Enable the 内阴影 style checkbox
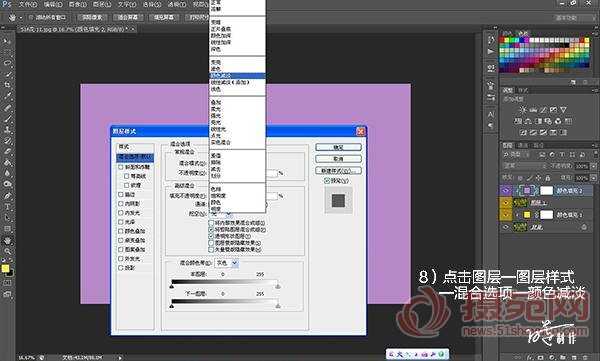600x361 pixels. (x=121, y=204)
